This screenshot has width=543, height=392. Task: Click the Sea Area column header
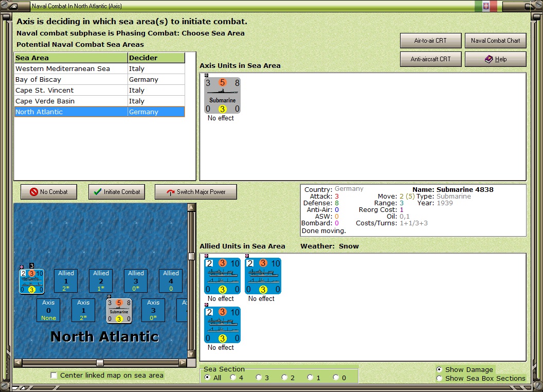pos(71,58)
